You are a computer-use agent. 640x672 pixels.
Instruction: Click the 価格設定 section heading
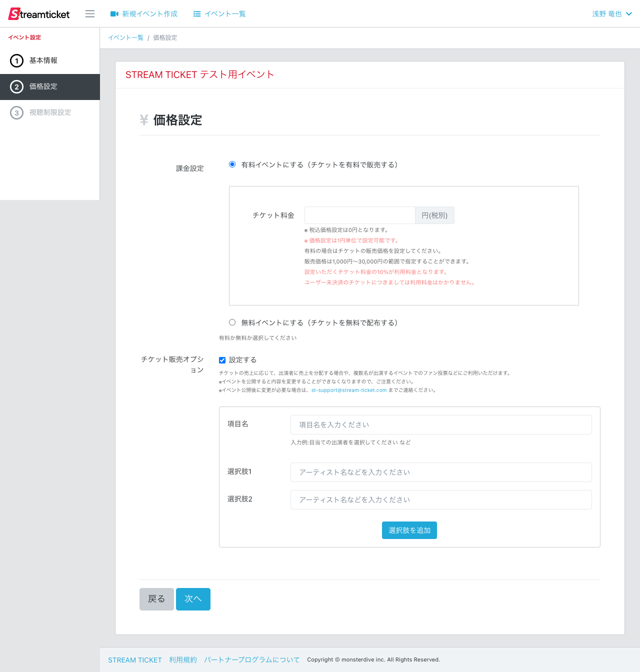click(x=177, y=120)
